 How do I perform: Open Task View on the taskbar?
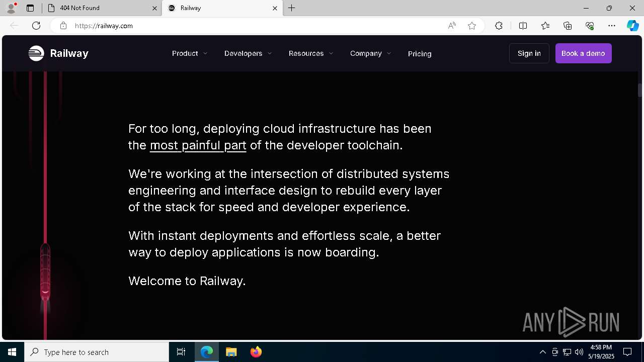pos(181,352)
